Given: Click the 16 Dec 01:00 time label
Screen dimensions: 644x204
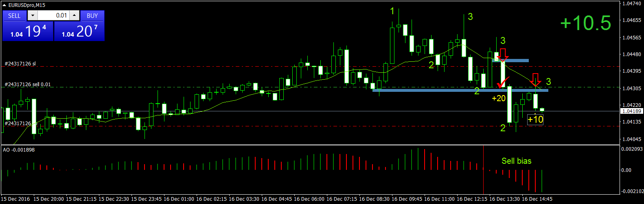Looking at the screenshot, I should pos(179,199).
